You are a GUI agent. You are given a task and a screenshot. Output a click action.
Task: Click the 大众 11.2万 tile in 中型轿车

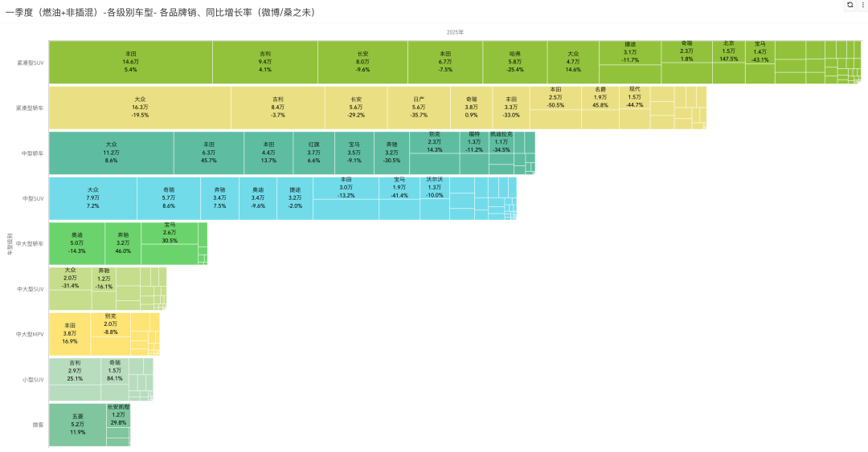coord(111,153)
